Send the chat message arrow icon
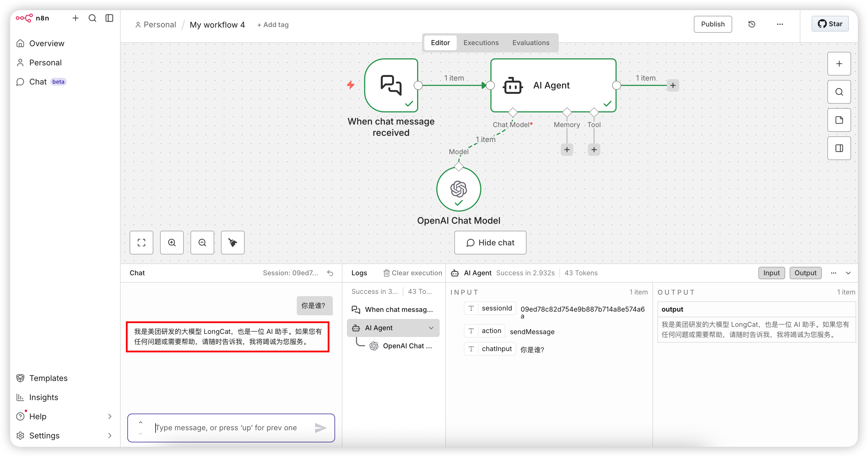 pyautogui.click(x=320, y=428)
